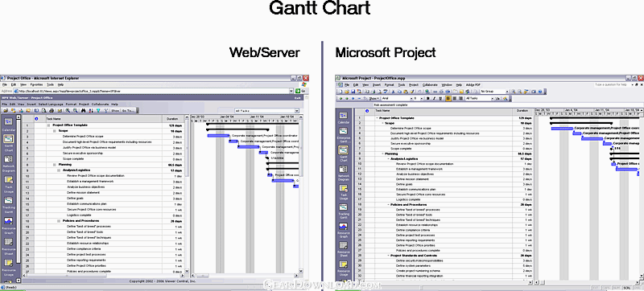Toggle Underline formatting in Microsoft Project toolbar
Screen dimensions: 644x291
point(440,98)
